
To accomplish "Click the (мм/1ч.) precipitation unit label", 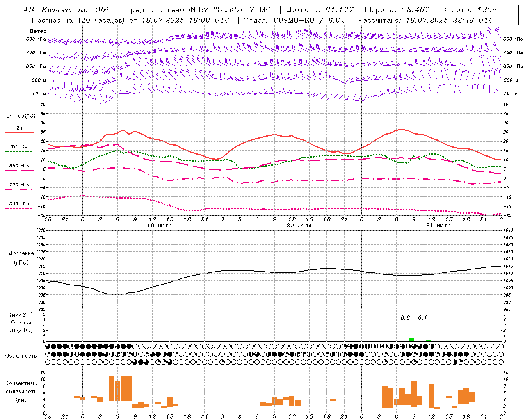I will (x=21, y=330).
